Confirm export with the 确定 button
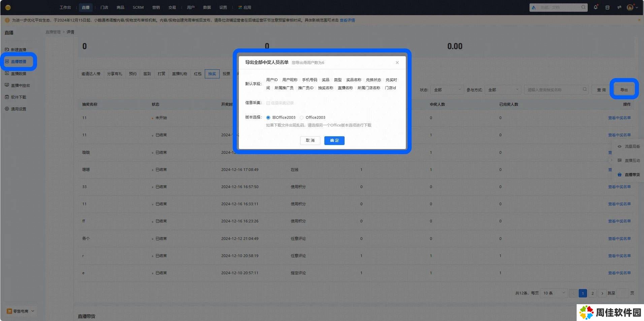 tap(334, 140)
